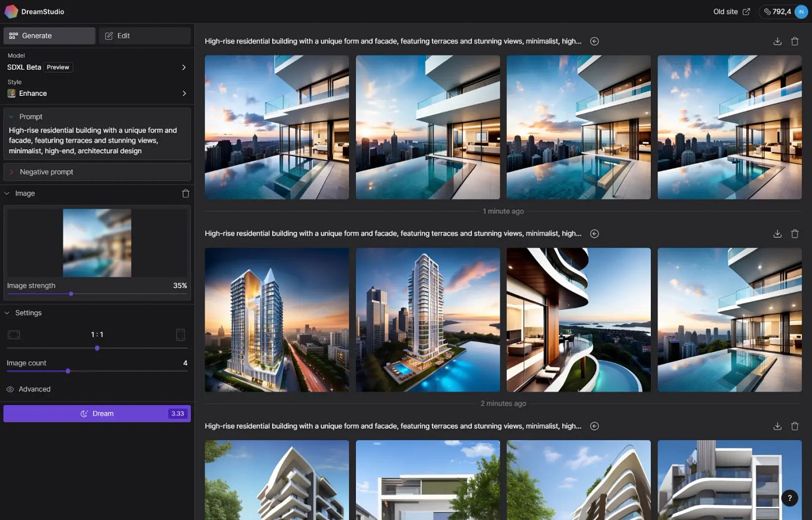812x520 pixels.
Task: Open second image in third row
Action: pos(428,480)
